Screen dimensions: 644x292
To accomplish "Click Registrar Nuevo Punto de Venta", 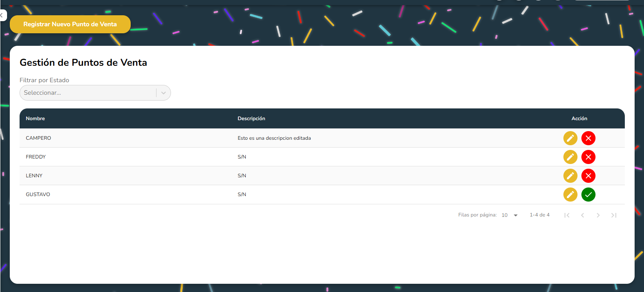I will 70,24.
